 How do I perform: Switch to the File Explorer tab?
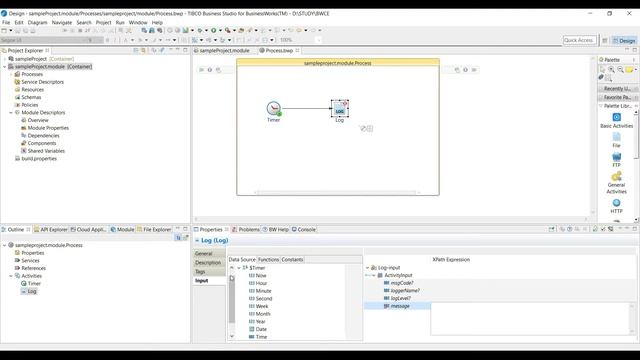coord(154,229)
